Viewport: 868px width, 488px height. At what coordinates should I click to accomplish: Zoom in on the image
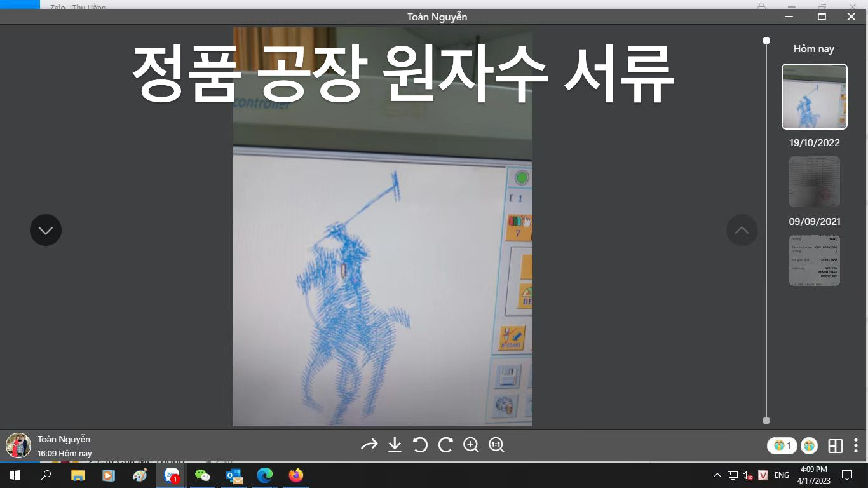tap(471, 445)
